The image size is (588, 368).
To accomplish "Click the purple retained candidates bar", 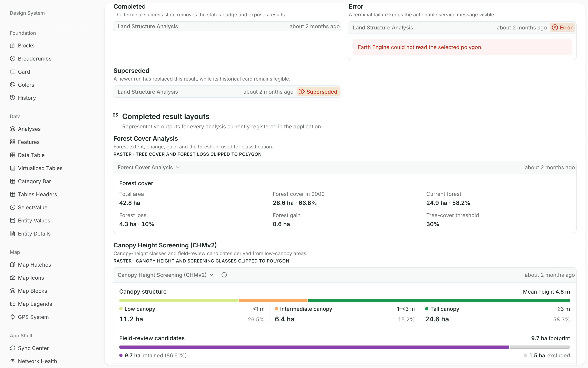I will (x=314, y=347).
